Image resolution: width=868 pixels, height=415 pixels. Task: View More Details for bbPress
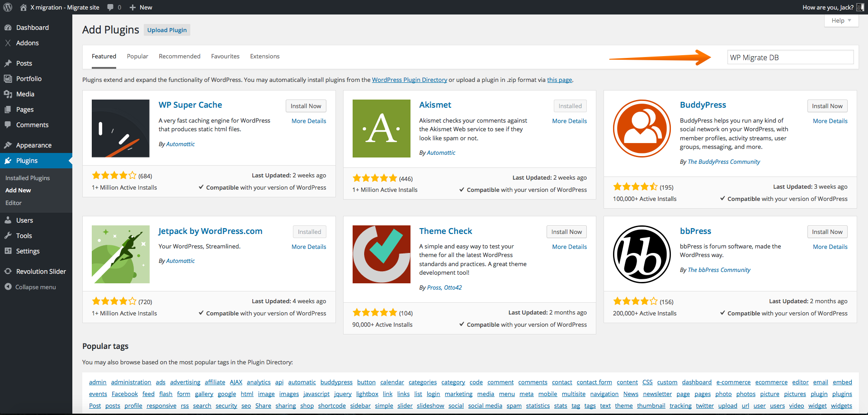(830, 247)
